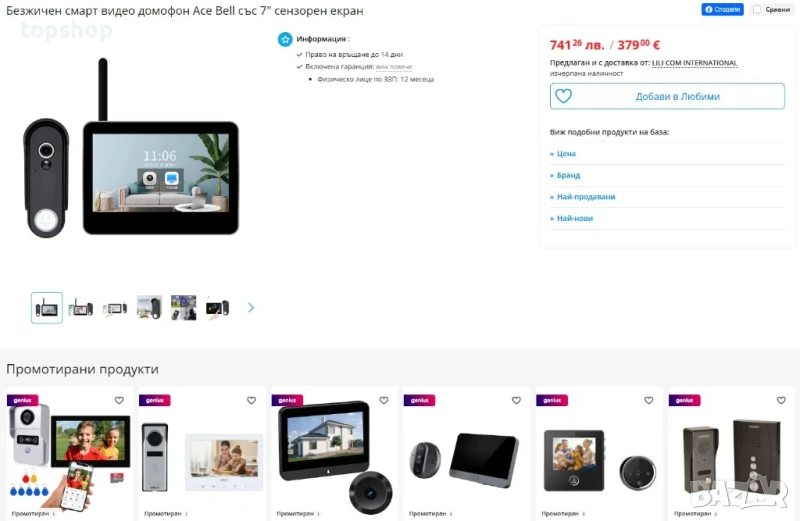Viewport: 800px width, 521px height.
Task: Show next gallery thumbnails with right chevron
Action: pos(251,308)
